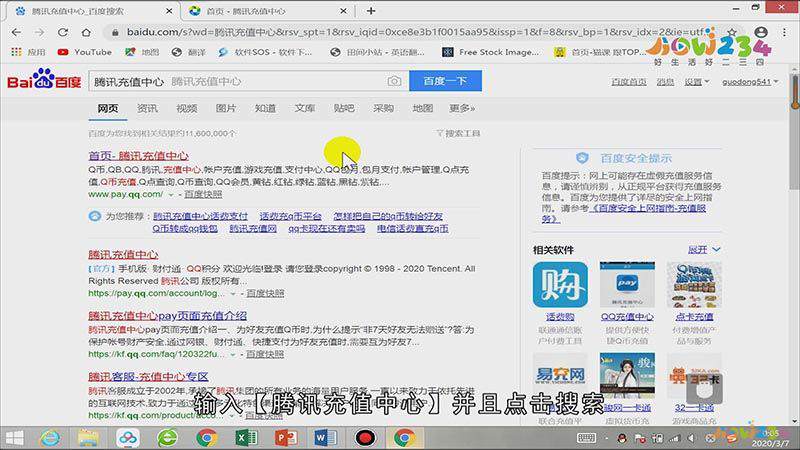Open PowerPoint from the taskbar
The image size is (800, 450).
286,438
